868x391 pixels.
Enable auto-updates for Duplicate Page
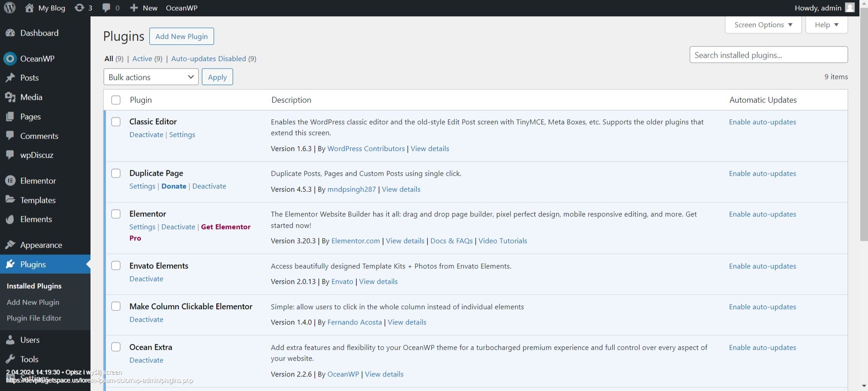coord(763,174)
